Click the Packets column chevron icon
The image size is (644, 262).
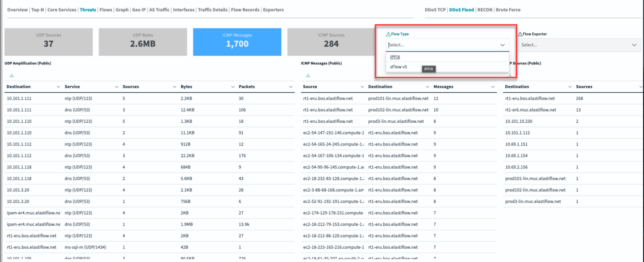291,87
